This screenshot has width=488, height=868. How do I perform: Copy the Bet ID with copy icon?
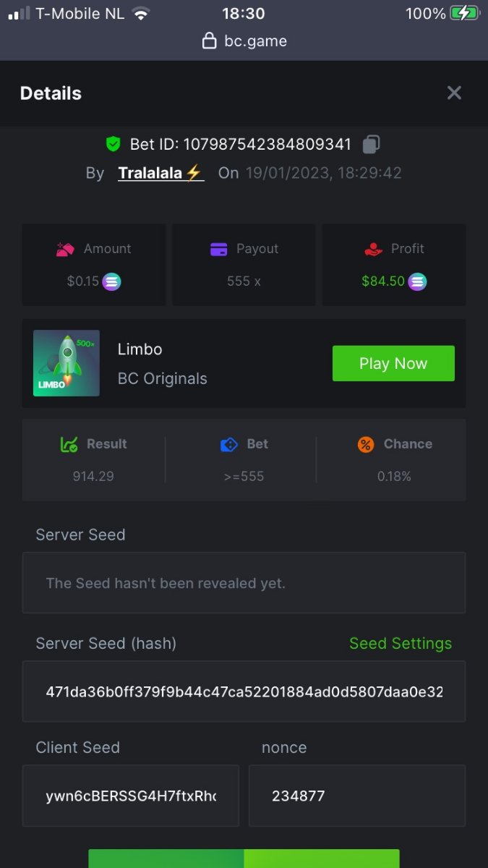click(x=371, y=144)
